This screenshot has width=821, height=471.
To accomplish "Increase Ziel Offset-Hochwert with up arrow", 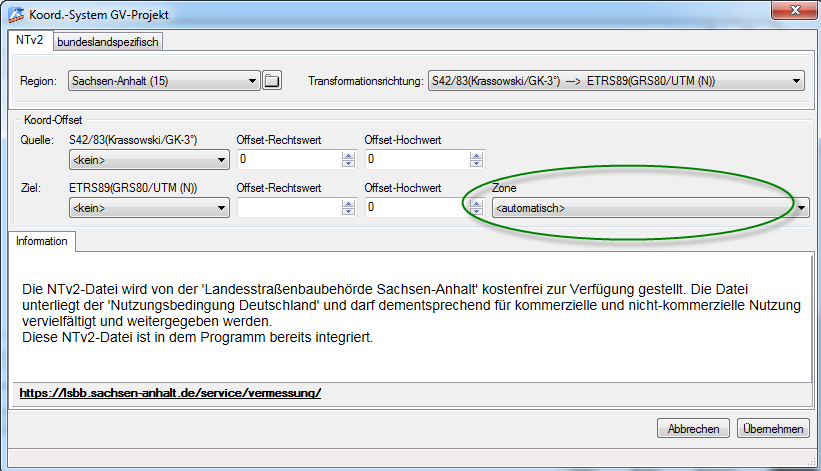I will click(x=475, y=204).
